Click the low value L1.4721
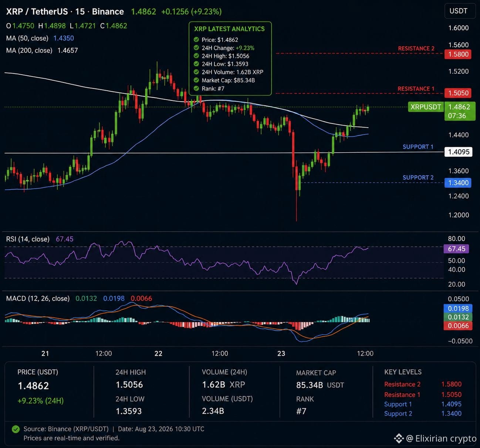The width and height of the screenshot is (480, 448). [x=83, y=26]
